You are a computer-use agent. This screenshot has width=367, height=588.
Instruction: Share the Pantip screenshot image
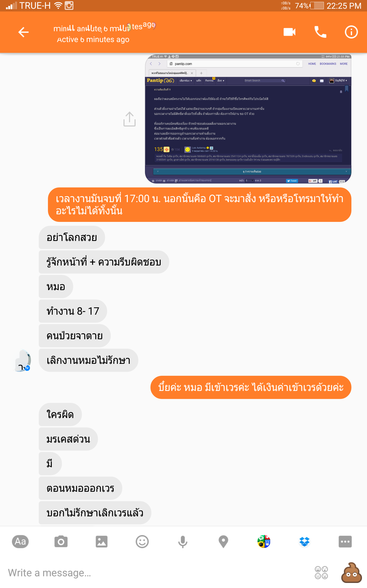pos(129,119)
